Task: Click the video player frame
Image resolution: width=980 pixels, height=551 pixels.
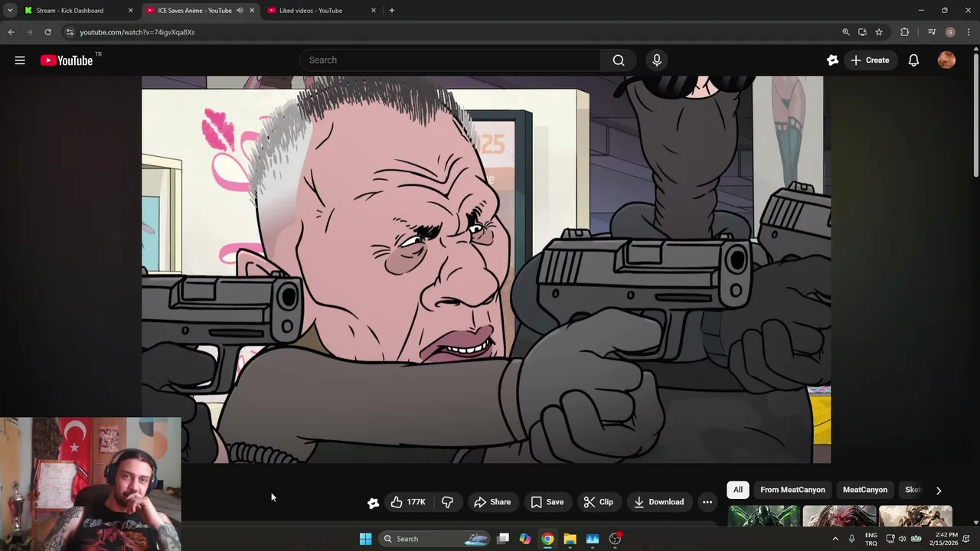Action: click(x=486, y=269)
